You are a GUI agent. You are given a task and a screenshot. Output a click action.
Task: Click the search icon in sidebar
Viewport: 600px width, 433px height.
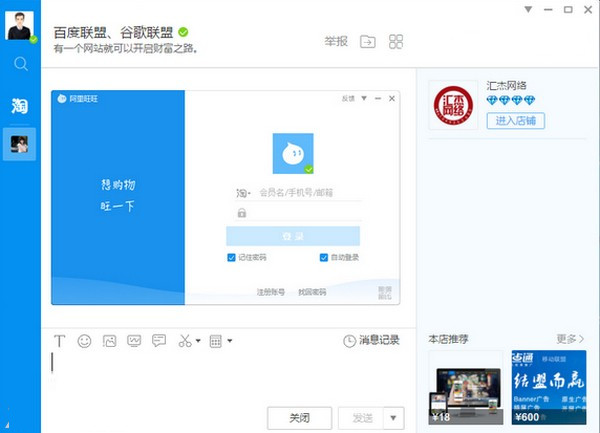tap(20, 64)
